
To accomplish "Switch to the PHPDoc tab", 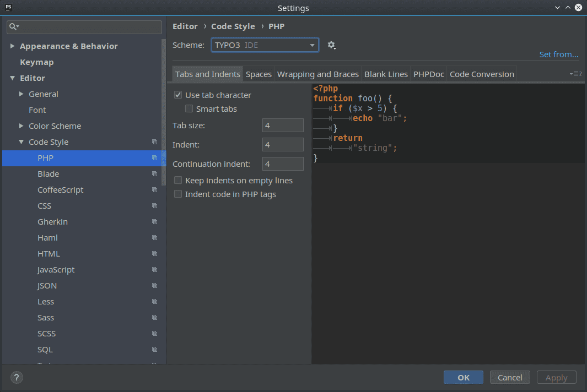I will (x=429, y=74).
